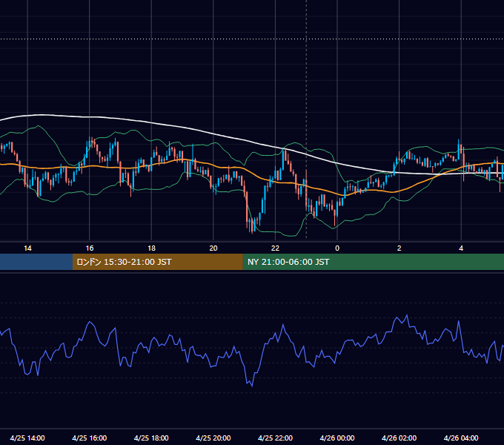Click the 4/25 18:00 date label
The width and height of the screenshot is (504, 445).
[x=151, y=438]
